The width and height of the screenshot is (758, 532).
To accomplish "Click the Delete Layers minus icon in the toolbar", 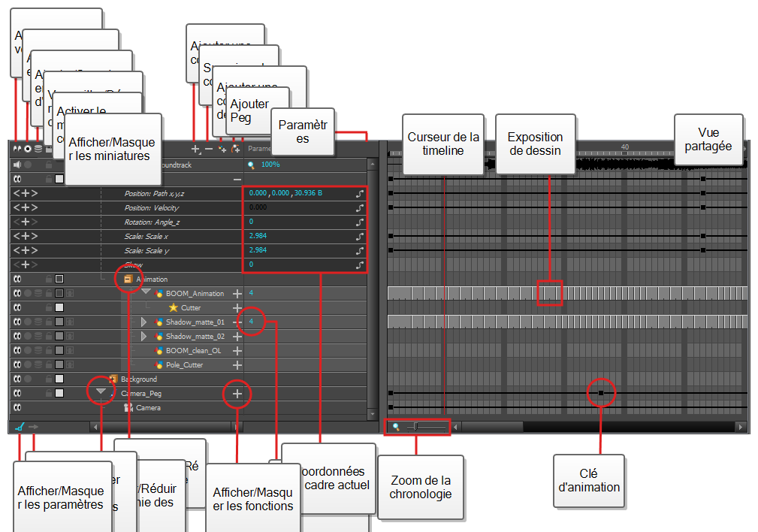I will click(209, 149).
